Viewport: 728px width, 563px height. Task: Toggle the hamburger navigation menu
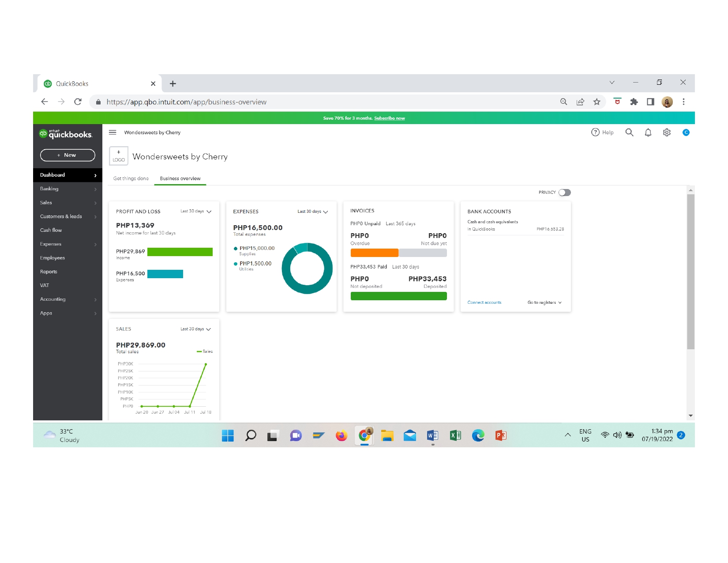pos(113,132)
